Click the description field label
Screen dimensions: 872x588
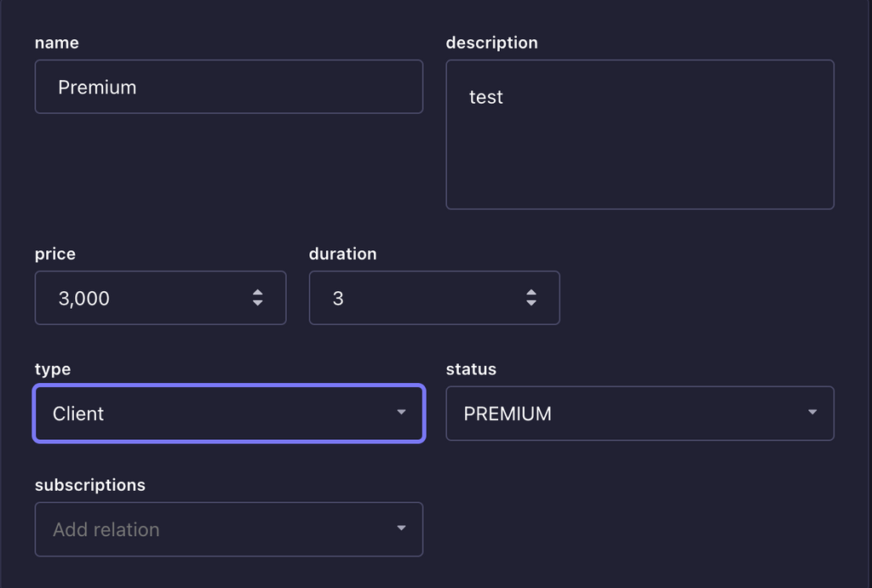click(x=491, y=43)
